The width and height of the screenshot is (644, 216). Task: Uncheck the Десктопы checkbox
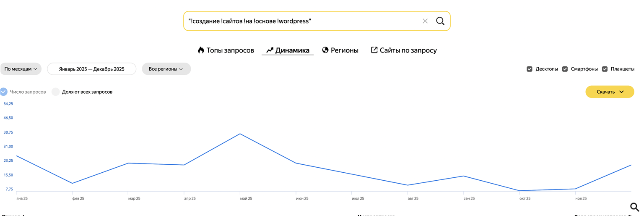[x=530, y=69]
